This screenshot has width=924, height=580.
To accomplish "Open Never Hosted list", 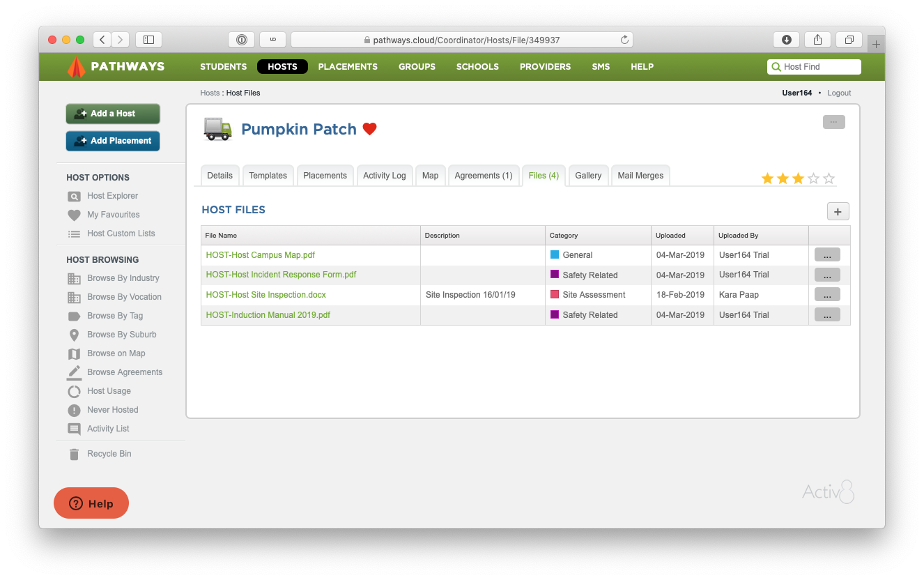I will pyautogui.click(x=112, y=410).
